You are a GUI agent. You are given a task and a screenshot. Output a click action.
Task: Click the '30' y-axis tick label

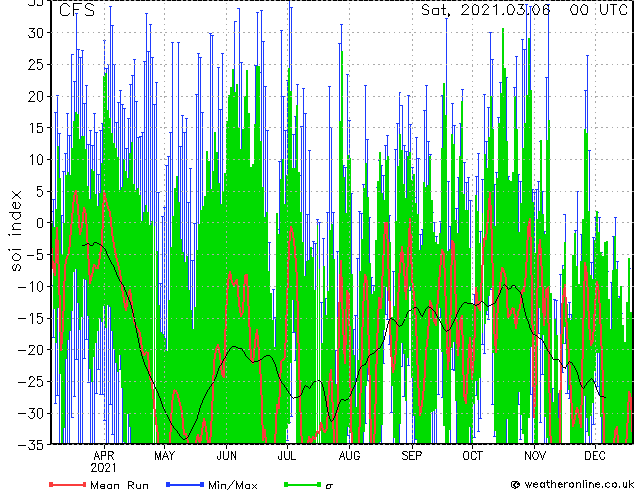36,33
